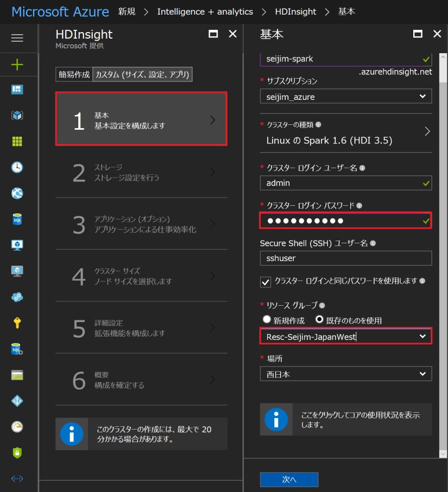Click HDInsight in the breadcrumb trail
Screen dimensions: 448x492
[x=295, y=11]
